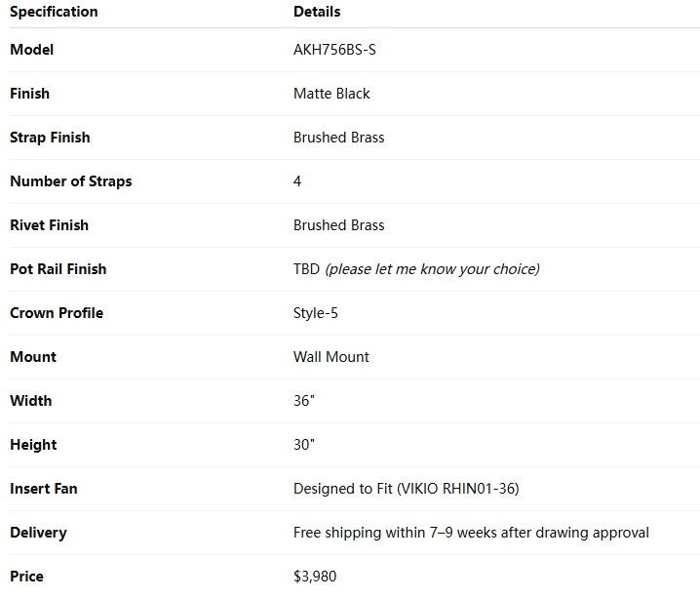The image size is (700, 598).
Task: Click the Wall Mount value
Action: click(331, 357)
